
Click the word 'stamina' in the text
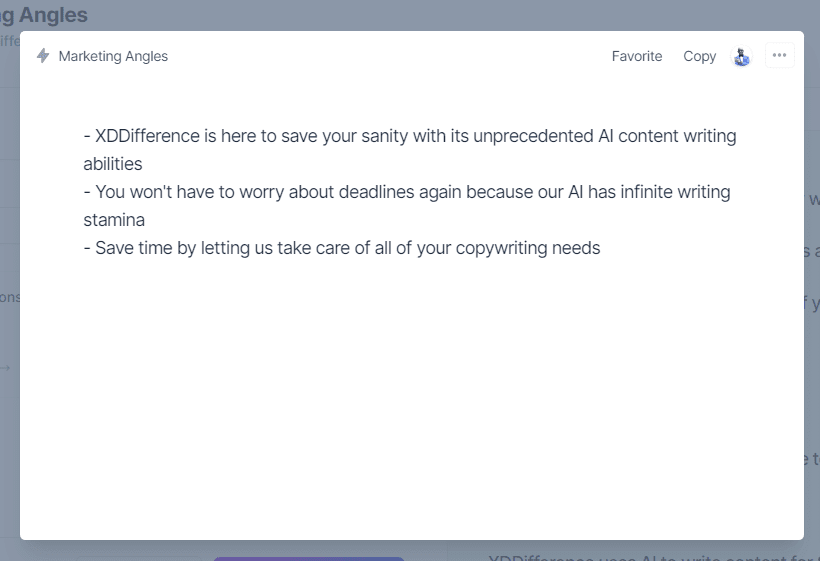pos(114,220)
